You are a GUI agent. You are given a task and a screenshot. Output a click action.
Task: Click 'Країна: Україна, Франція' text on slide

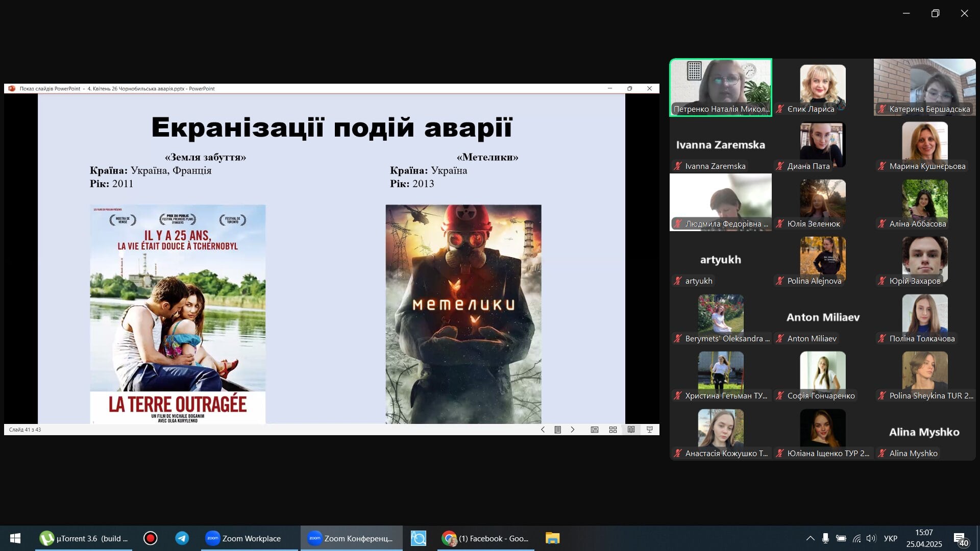pos(151,170)
